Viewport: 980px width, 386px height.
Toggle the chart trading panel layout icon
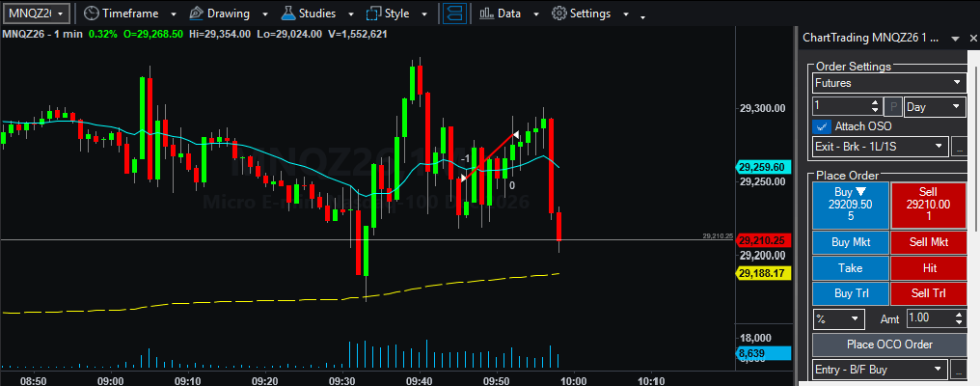click(x=454, y=14)
